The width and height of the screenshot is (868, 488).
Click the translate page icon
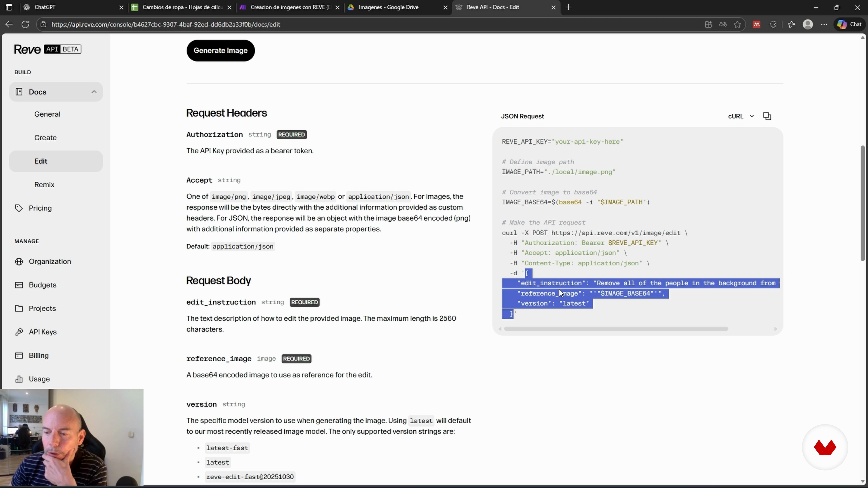723,24
